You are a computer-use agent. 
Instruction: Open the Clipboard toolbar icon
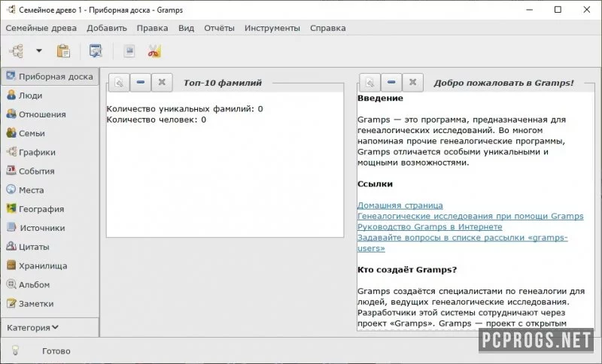63,50
